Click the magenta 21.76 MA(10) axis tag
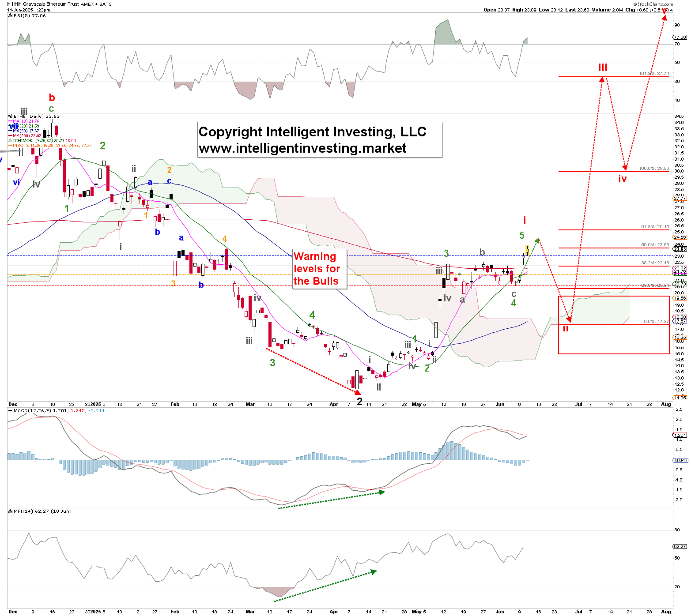691x616 pixels. click(x=680, y=271)
